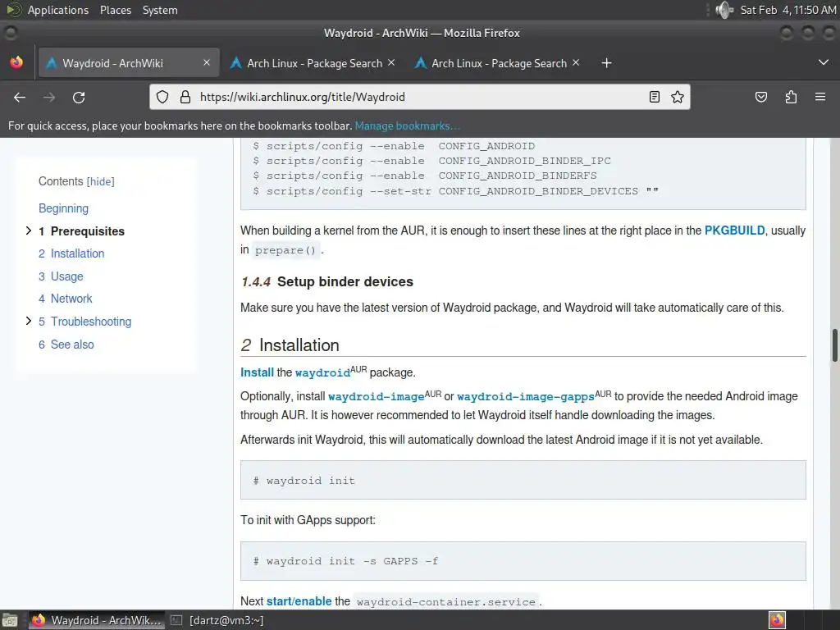Screen dimensions: 840x630
Task: Open Firefox application hamburger menu
Action: pos(820,97)
